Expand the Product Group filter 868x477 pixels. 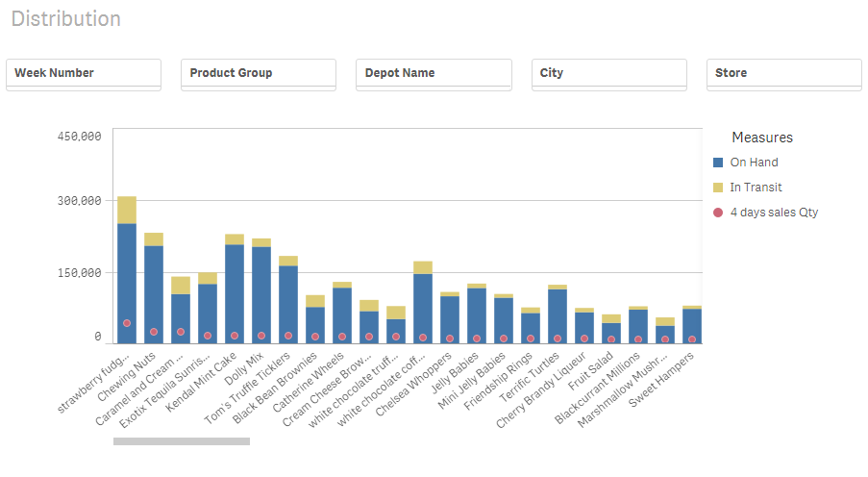(259, 74)
